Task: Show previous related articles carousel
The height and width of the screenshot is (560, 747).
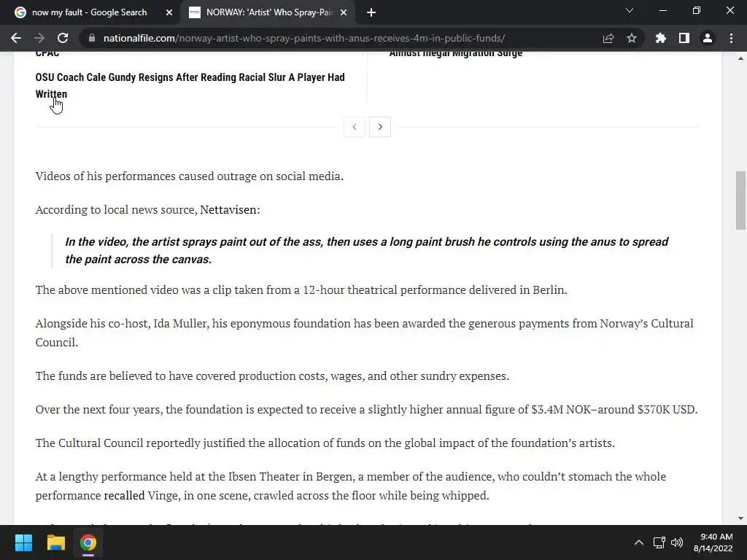Action: 355,127
